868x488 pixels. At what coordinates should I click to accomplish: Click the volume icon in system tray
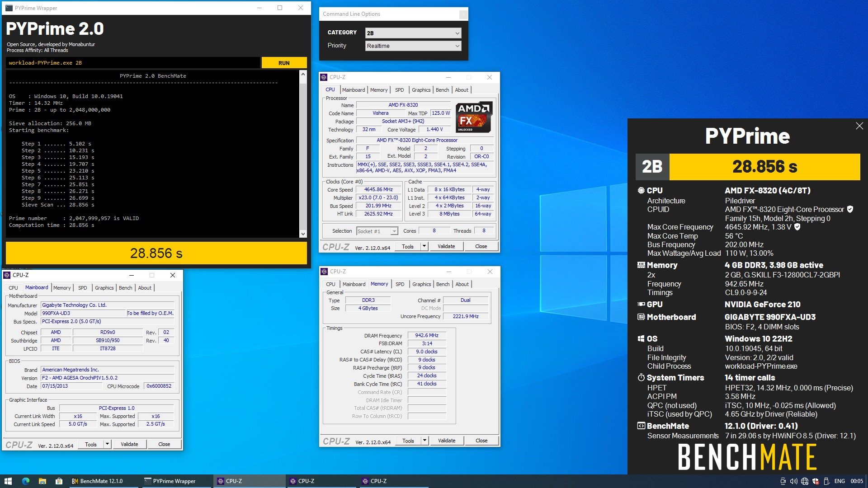pyautogui.click(x=793, y=481)
